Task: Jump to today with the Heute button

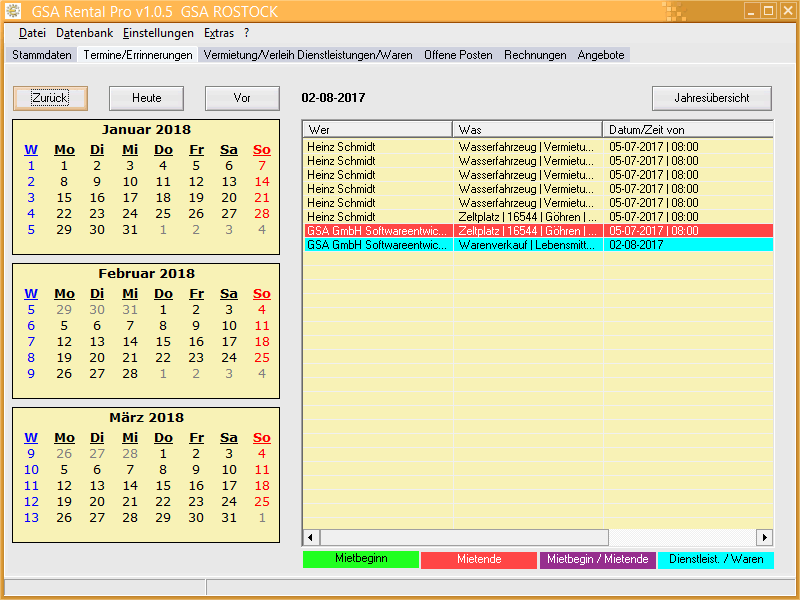Action: click(x=146, y=98)
